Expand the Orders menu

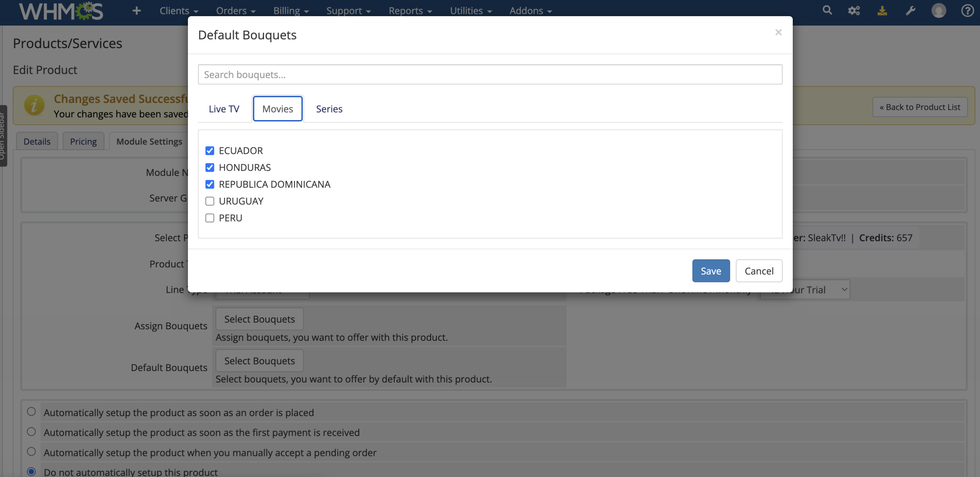coord(236,11)
